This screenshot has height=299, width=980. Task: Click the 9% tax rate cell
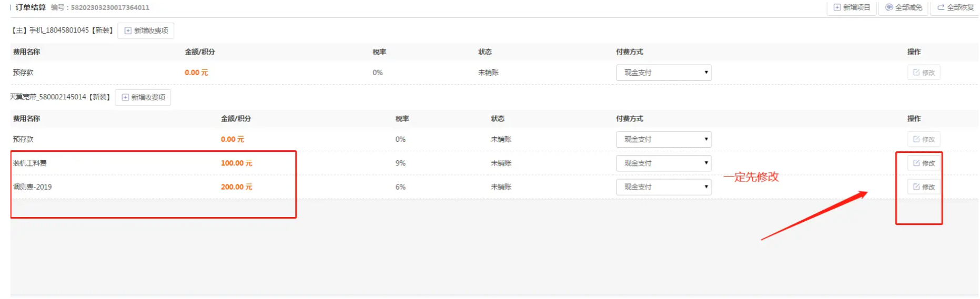click(401, 163)
